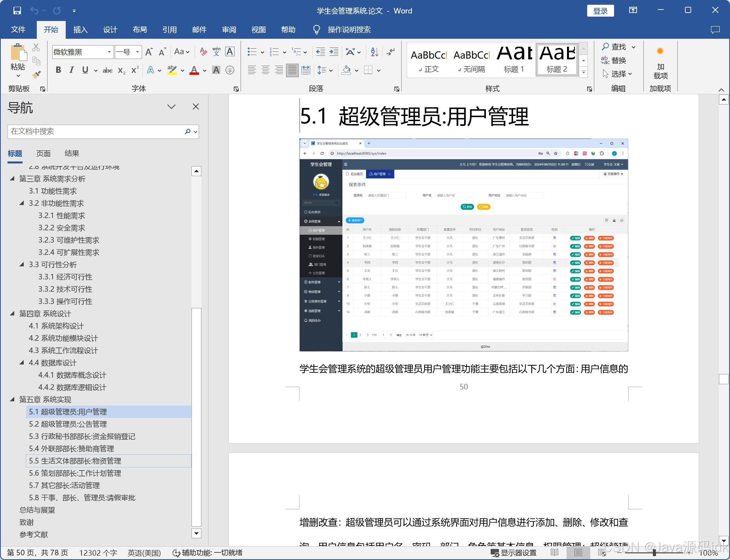Open the Add-ins button
Viewport: 730px width, 560px height.
click(x=660, y=63)
